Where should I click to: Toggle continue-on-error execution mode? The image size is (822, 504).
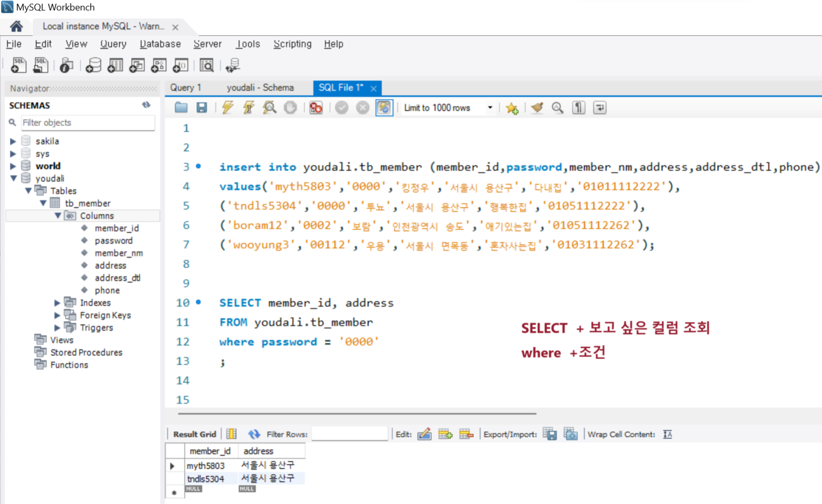[x=316, y=108]
